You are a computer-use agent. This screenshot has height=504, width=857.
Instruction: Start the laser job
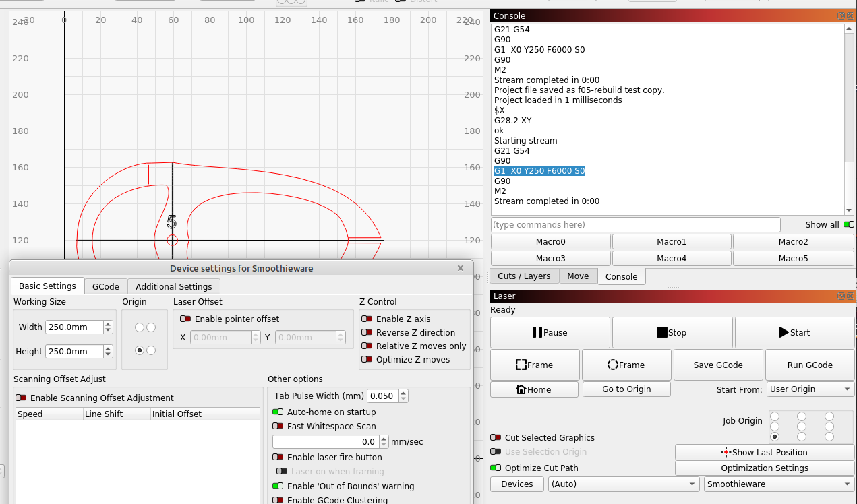[794, 332]
